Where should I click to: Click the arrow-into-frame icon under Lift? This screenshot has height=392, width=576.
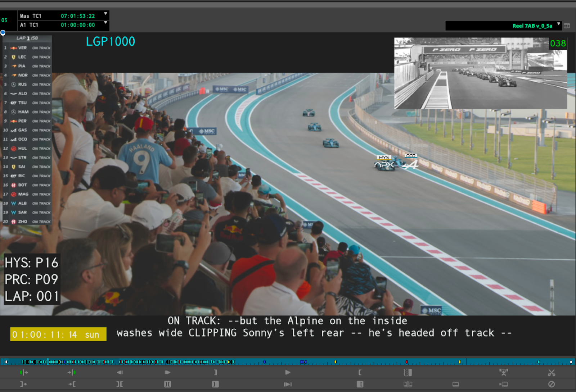[504, 384]
